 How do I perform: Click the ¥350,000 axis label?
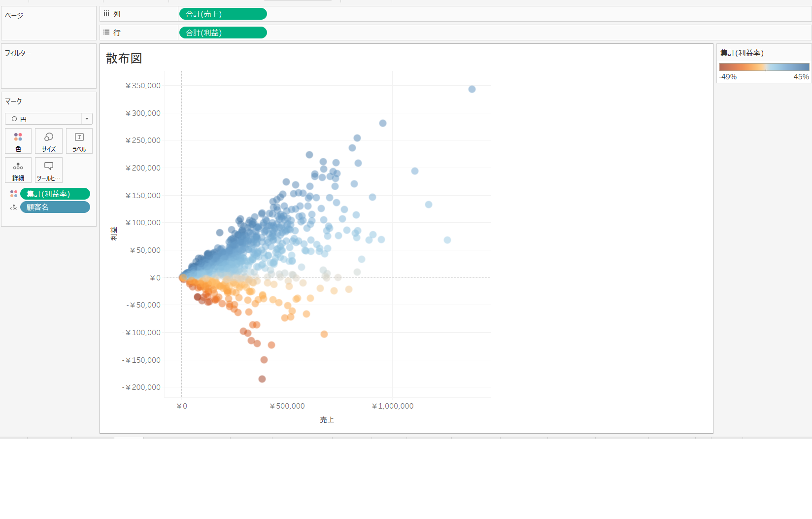(x=143, y=86)
